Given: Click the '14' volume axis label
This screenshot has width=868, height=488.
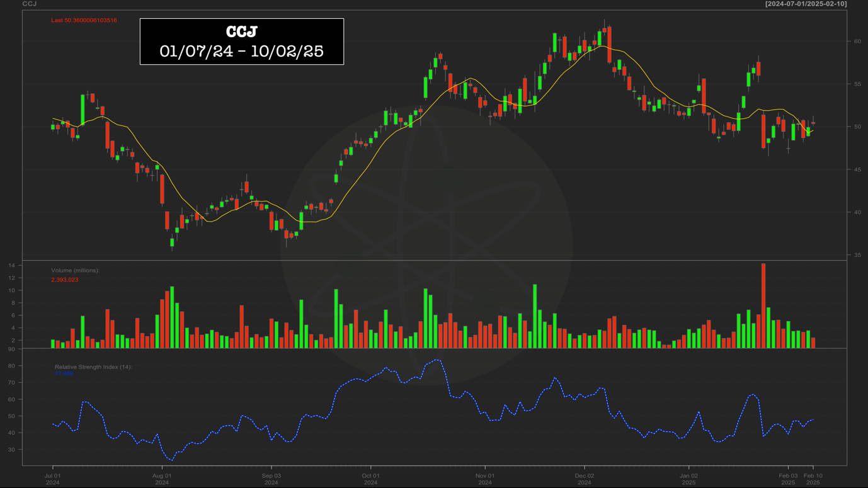Looking at the screenshot, I should (11, 265).
